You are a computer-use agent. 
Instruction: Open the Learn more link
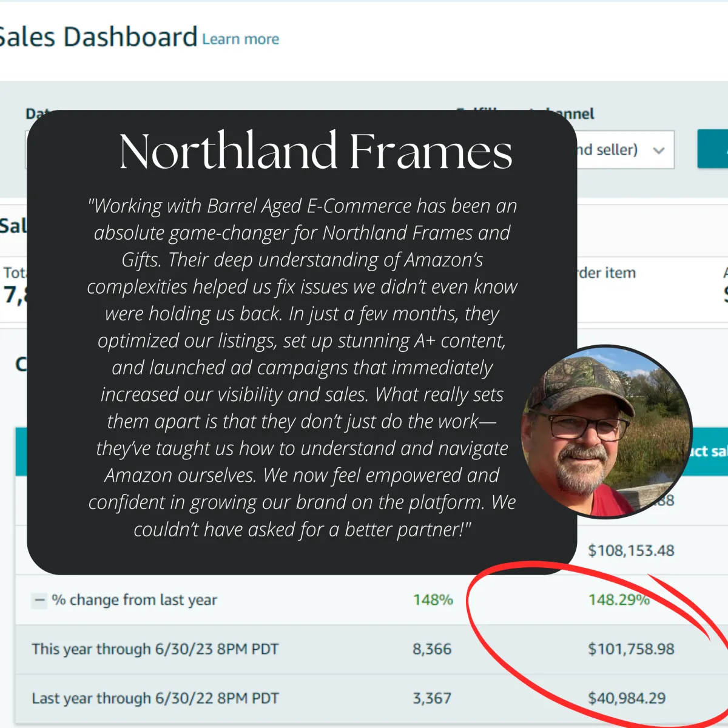pos(240,38)
